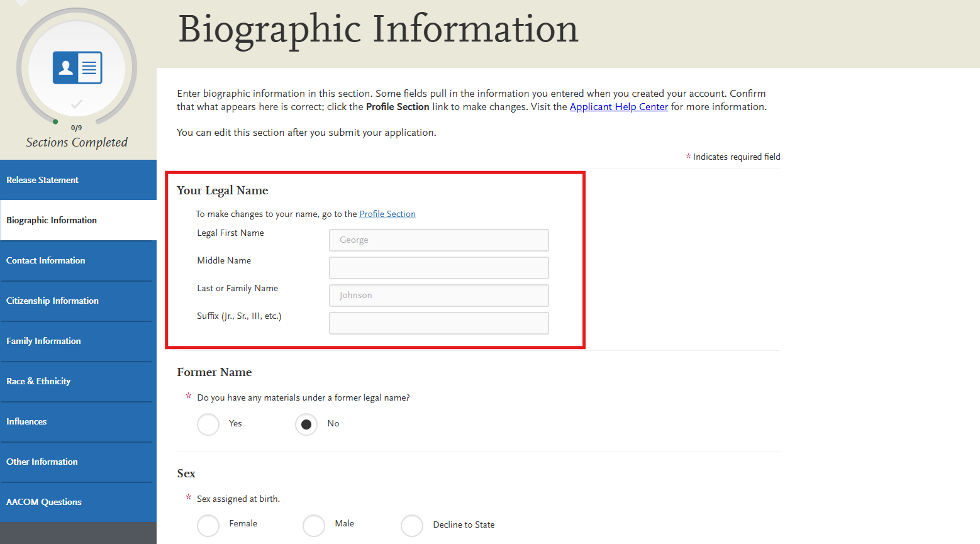980x544 pixels.
Task: Choose Female as sex assigned at birth
Action: click(x=208, y=525)
